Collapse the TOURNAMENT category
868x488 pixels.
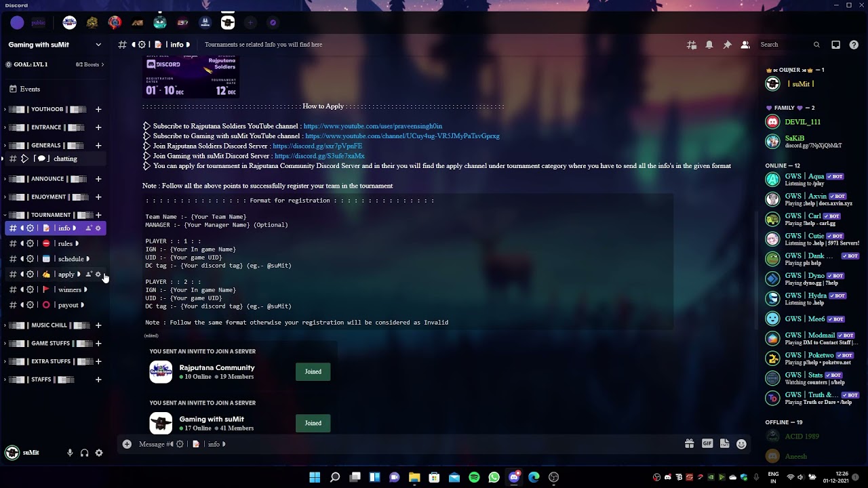[50, 215]
